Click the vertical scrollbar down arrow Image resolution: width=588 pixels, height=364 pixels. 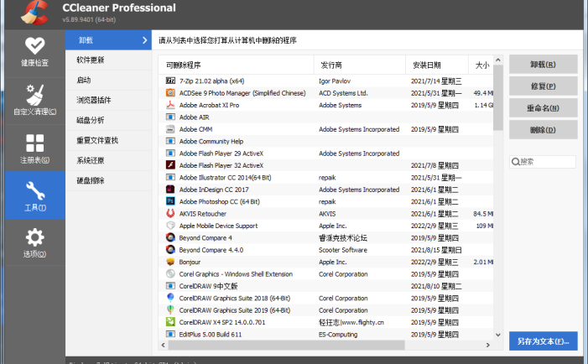498,335
